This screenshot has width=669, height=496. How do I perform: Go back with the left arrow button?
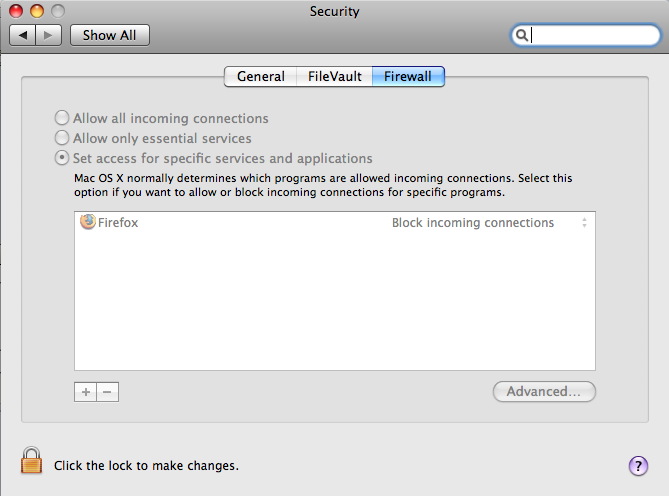click(x=25, y=35)
